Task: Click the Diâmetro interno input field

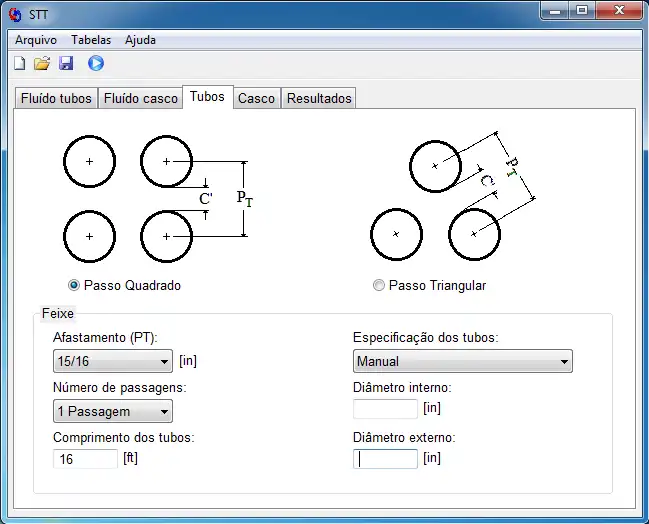Action: pyautogui.click(x=385, y=409)
